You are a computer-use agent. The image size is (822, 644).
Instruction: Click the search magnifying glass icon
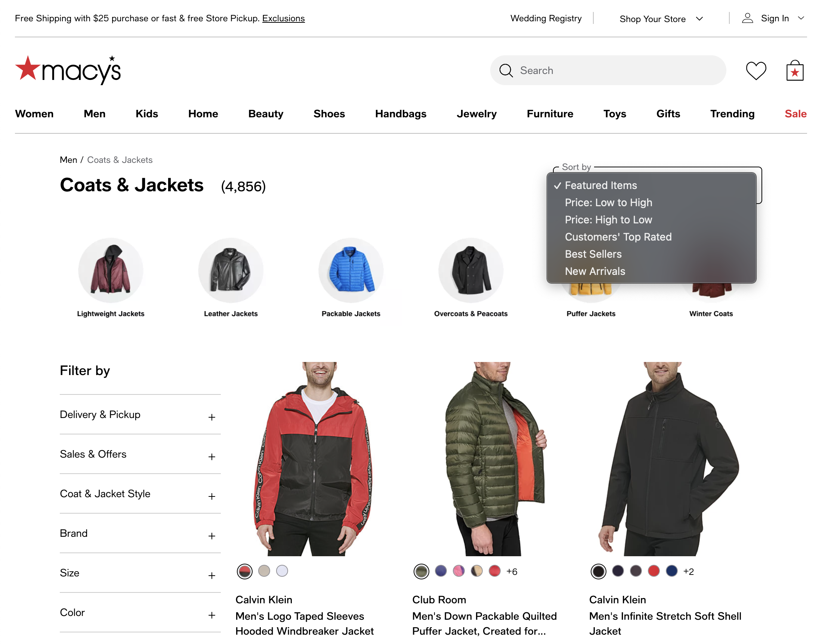[506, 71]
